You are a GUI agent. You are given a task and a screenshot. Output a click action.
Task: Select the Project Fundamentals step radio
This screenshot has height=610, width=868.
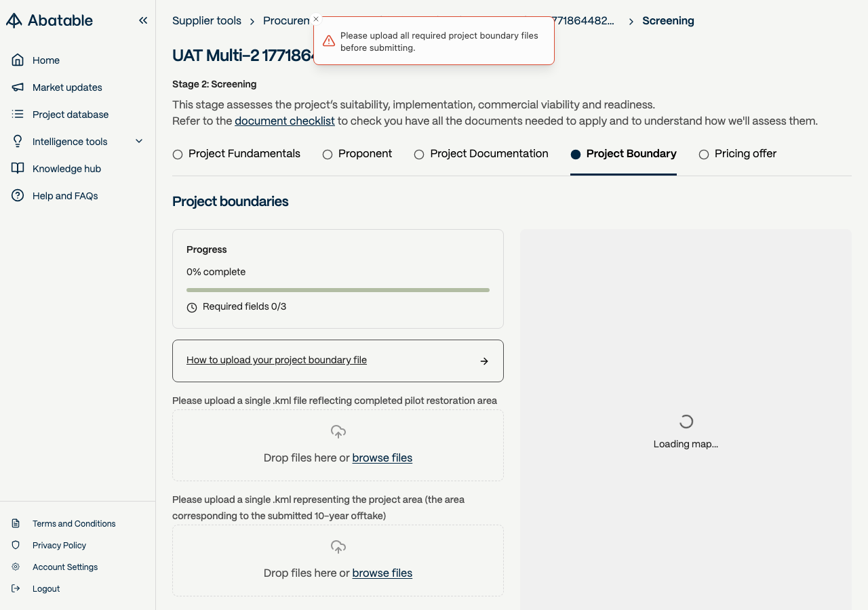[178, 155]
